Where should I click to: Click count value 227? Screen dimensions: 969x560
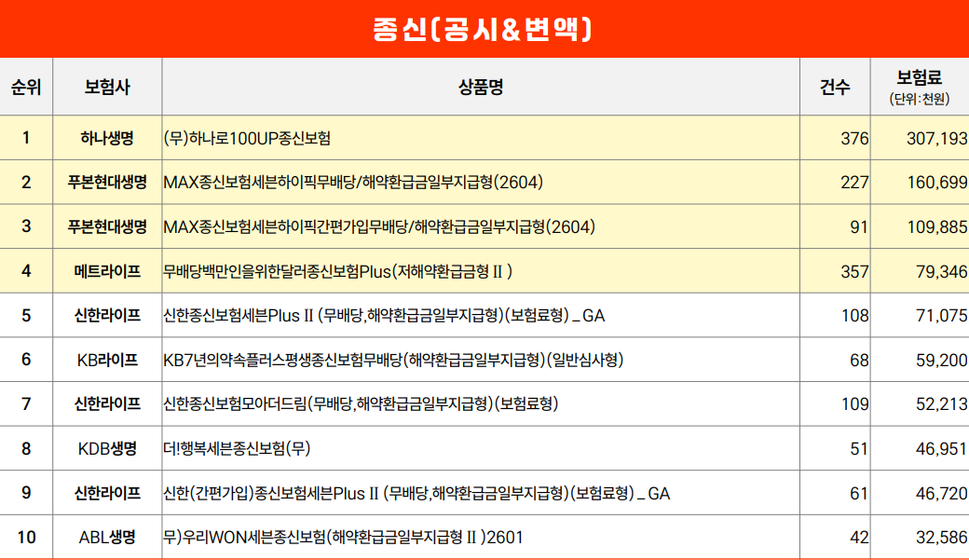tap(854, 183)
